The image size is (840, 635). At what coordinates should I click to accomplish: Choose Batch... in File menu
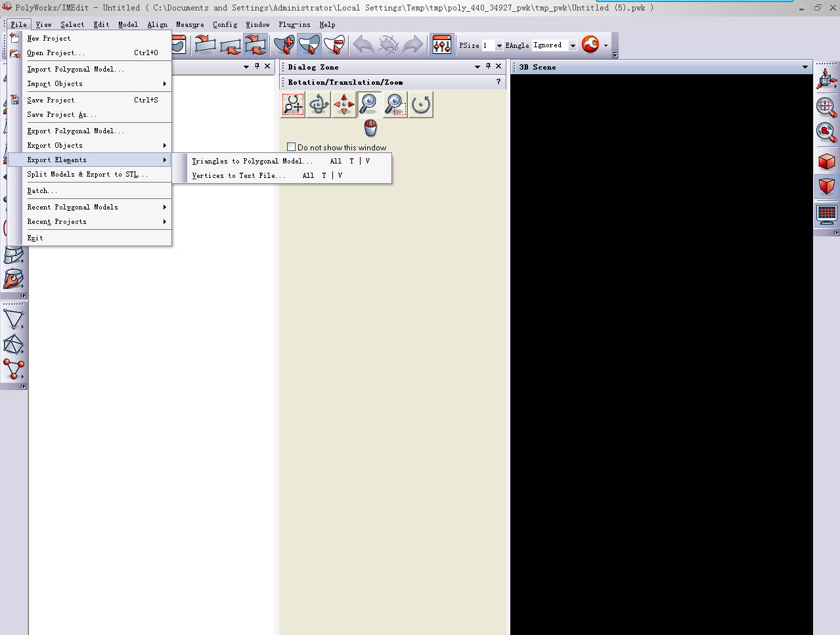[89, 191]
